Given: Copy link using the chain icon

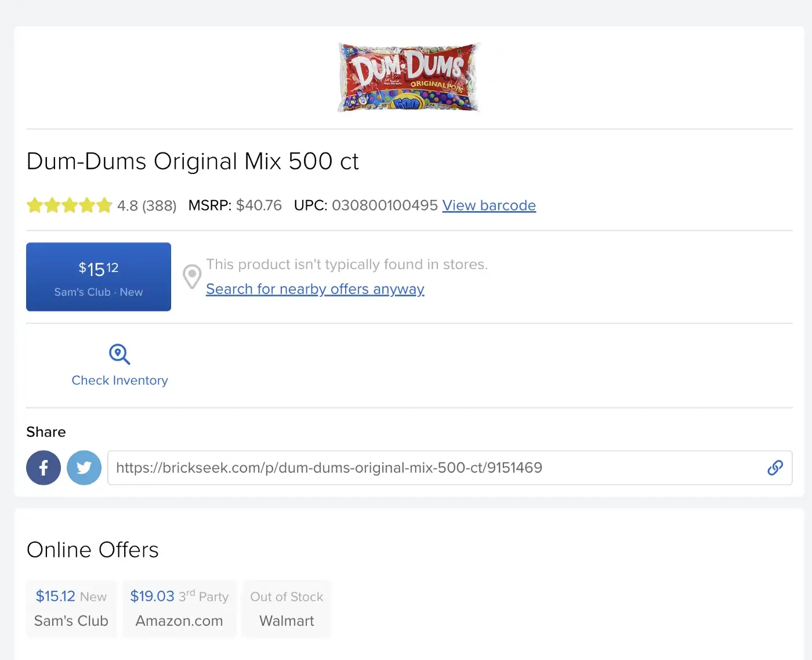Looking at the screenshot, I should tap(775, 467).
